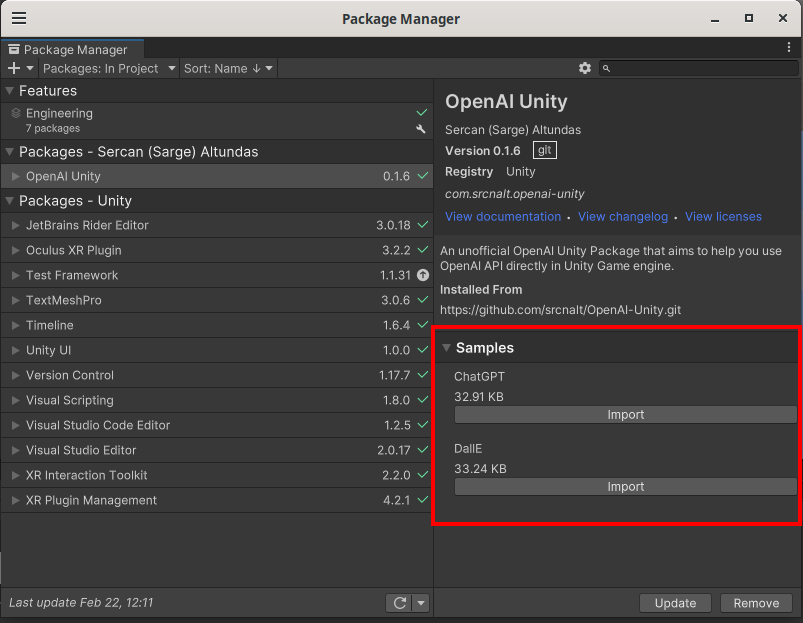This screenshot has height=623, width=803.
Task: Click the Remove button
Action: coord(756,603)
